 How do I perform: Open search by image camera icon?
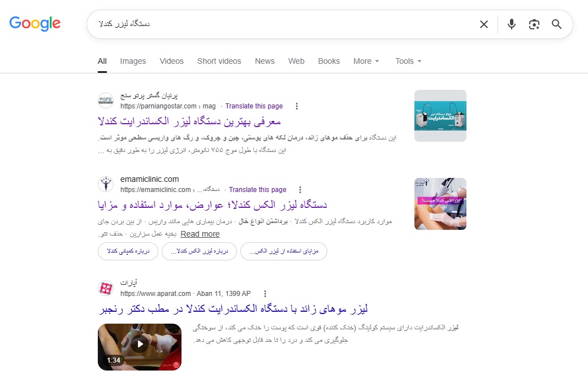pyautogui.click(x=534, y=24)
